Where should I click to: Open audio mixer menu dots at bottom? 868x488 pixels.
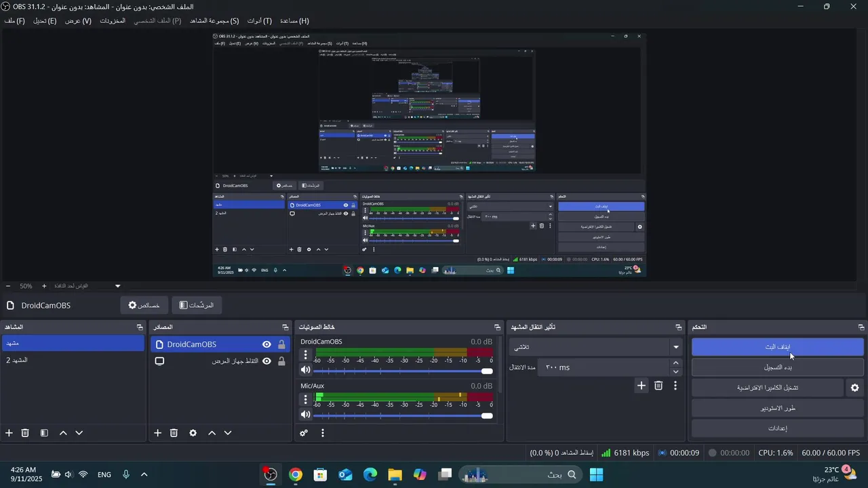(x=323, y=433)
